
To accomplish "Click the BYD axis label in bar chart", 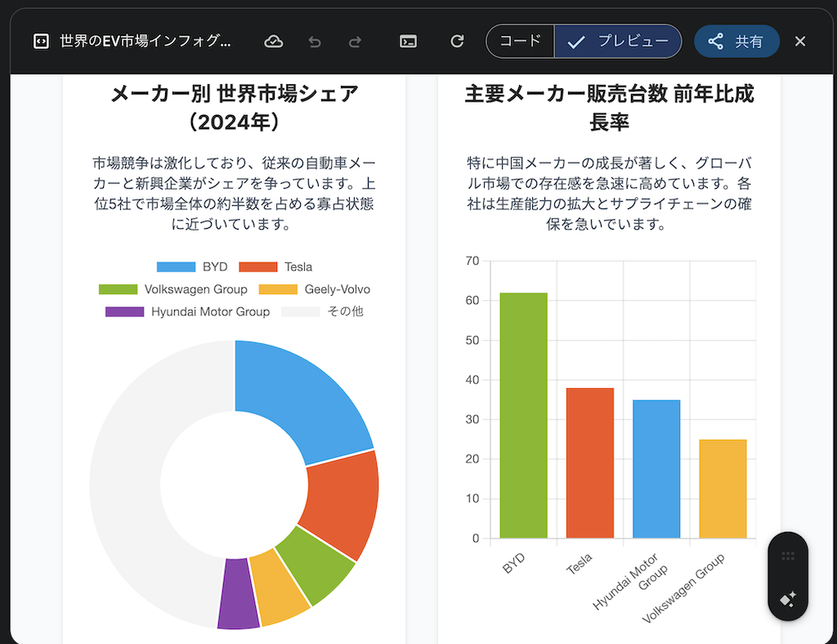I will pyautogui.click(x=514, y=563).
